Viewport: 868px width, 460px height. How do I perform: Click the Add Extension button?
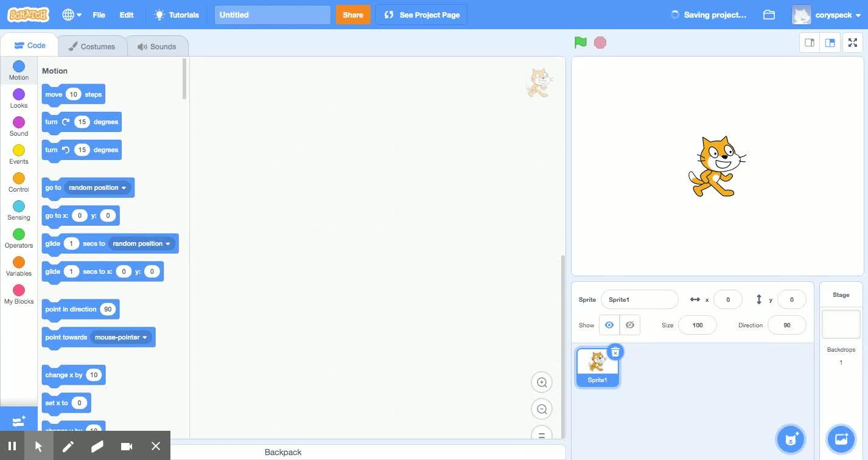(19, 421)
